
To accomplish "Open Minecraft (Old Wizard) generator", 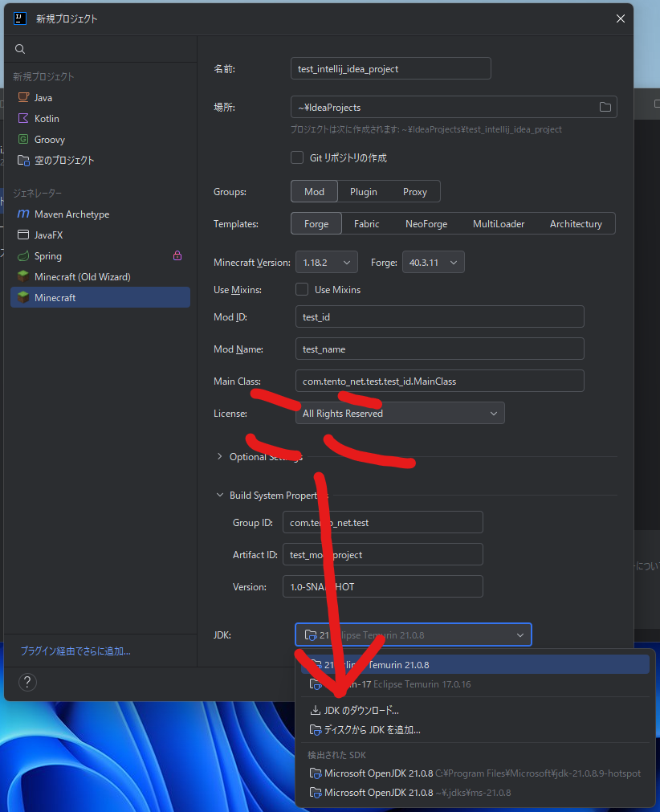I will [82, 277].
